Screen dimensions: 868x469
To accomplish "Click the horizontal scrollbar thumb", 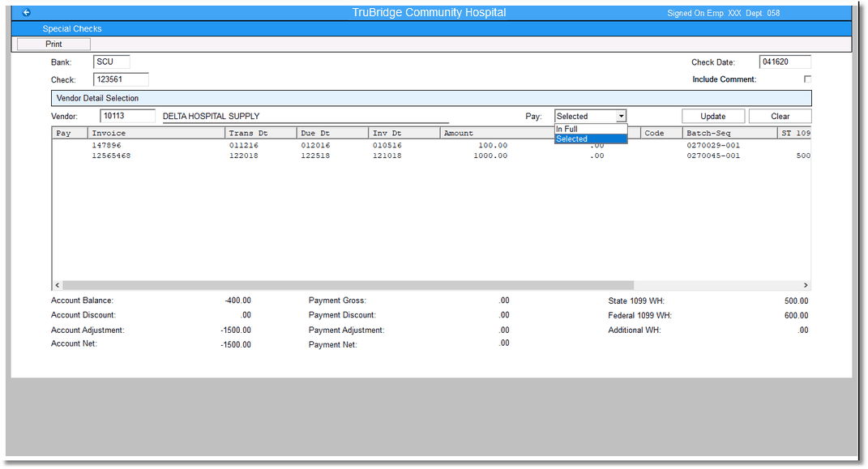I will pos(348,285).
